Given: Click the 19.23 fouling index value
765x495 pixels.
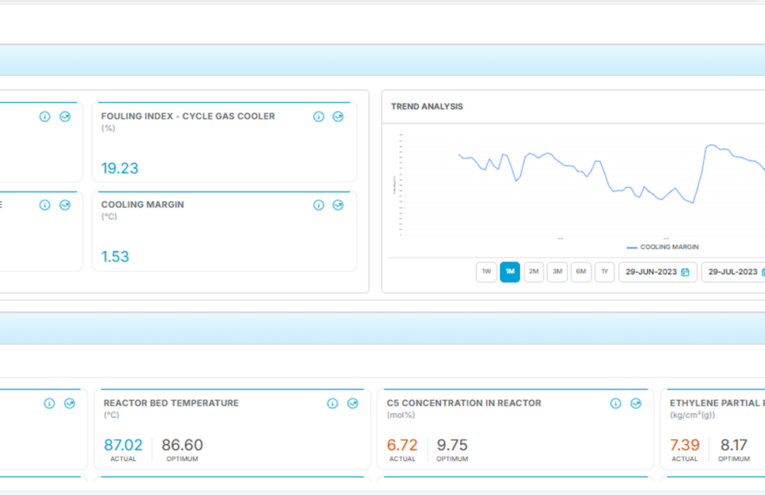Looking at the screenshot, I should tap(120, 168).
